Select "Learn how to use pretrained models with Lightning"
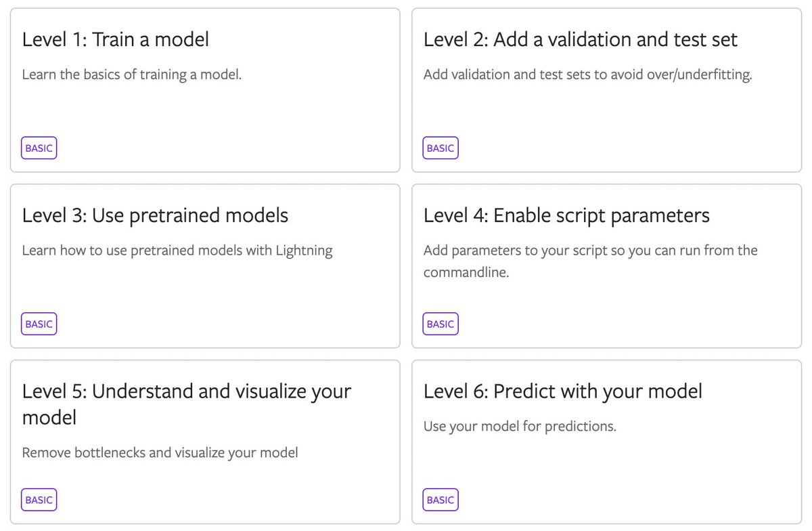This screenshot has width=812, height=531. point(177,251)
